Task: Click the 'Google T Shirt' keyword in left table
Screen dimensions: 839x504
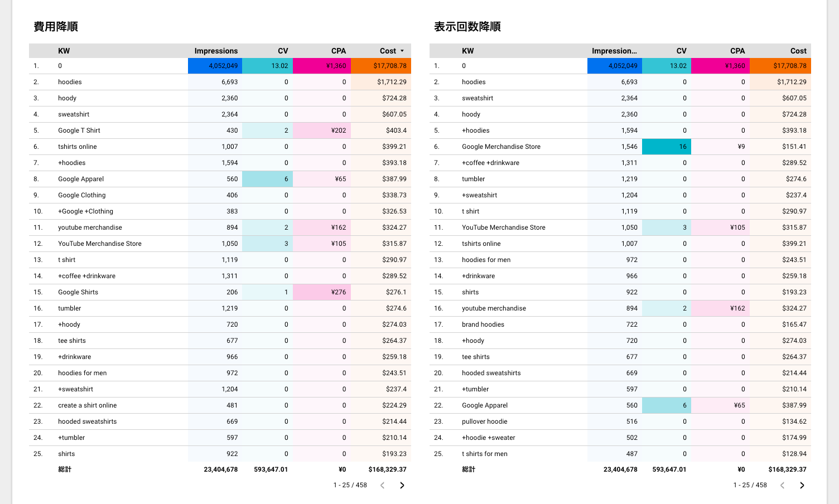Action: pos(79,130)
